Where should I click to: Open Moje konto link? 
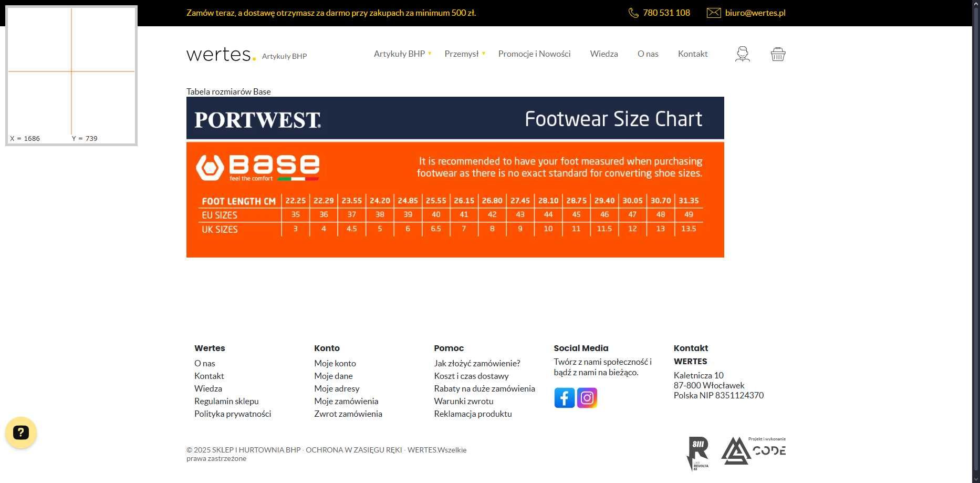335,363
